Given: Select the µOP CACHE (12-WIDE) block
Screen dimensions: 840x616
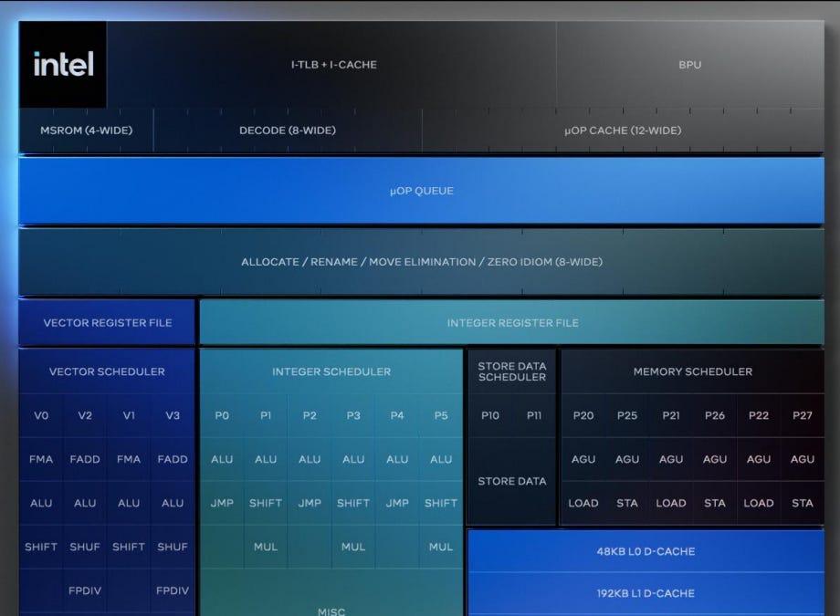Looking at the screenshot, I should 623,131.
